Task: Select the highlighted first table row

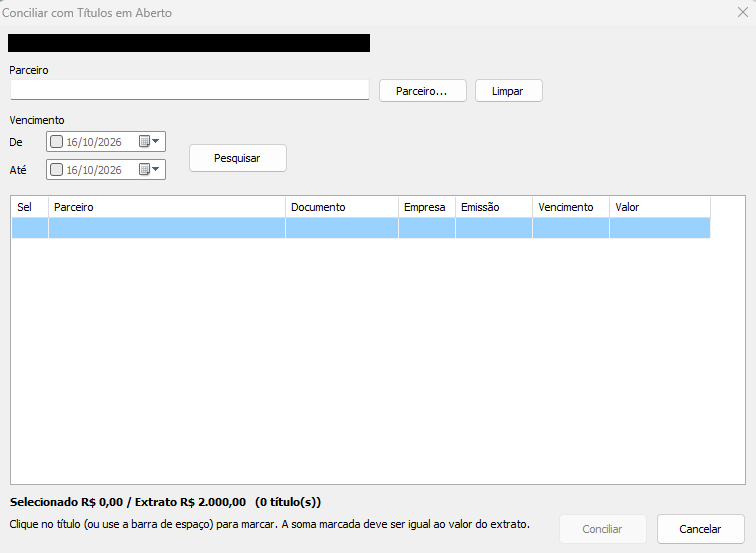Action: point(361,228)
